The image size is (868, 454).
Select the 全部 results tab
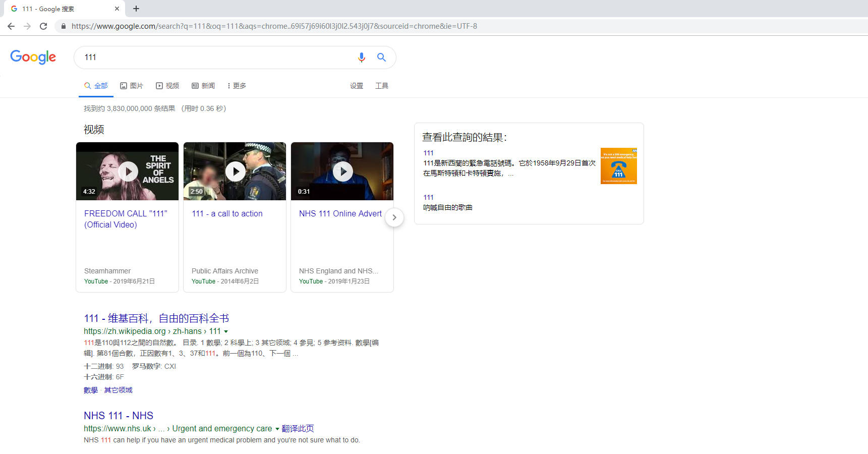coord(96,86)
